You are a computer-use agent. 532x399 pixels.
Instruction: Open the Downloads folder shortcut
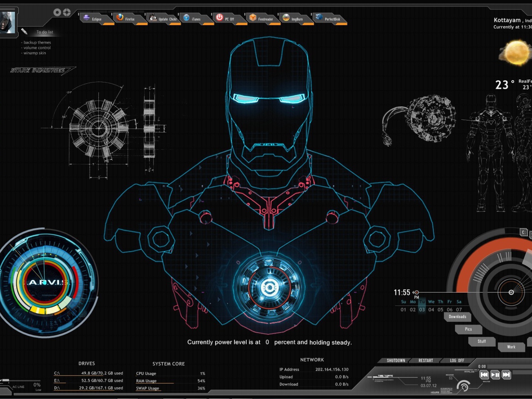tap(457, 317)
